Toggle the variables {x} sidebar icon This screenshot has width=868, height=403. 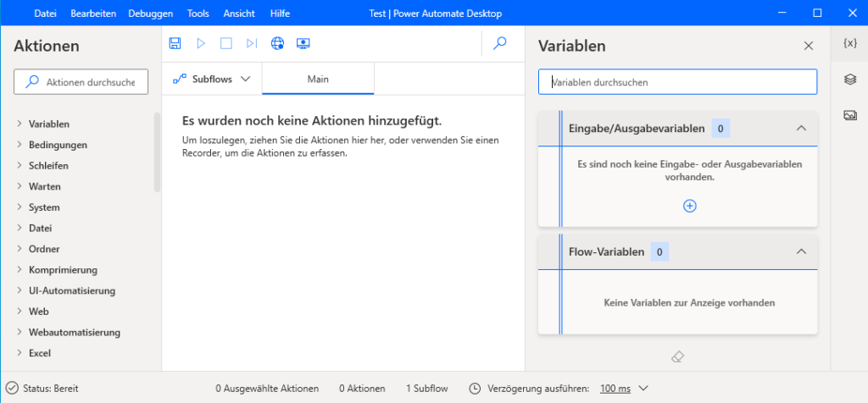coord(850,43)
